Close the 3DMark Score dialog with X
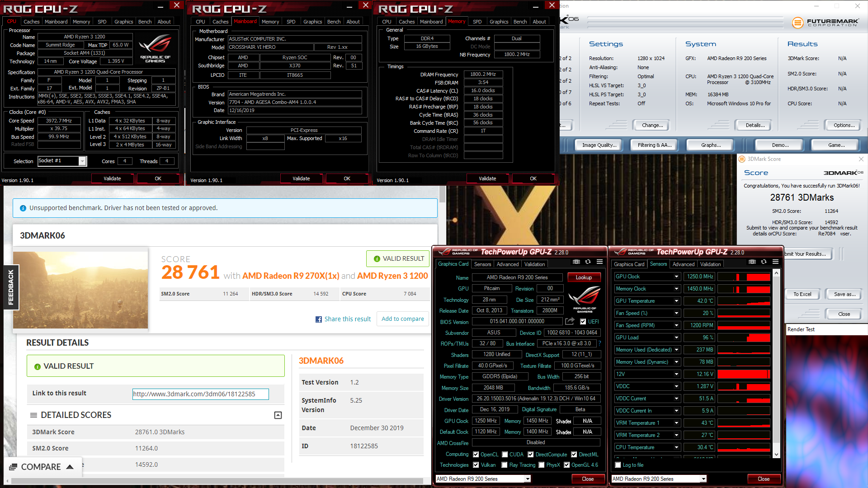This screenshot has height=488, width=868. pyautogui.click(x=861, y=159)
